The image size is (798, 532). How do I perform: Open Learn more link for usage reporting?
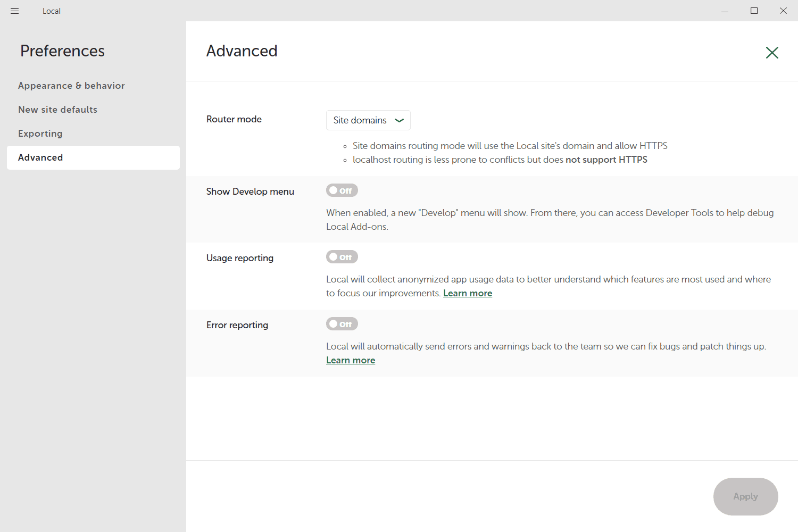point(468,293)
